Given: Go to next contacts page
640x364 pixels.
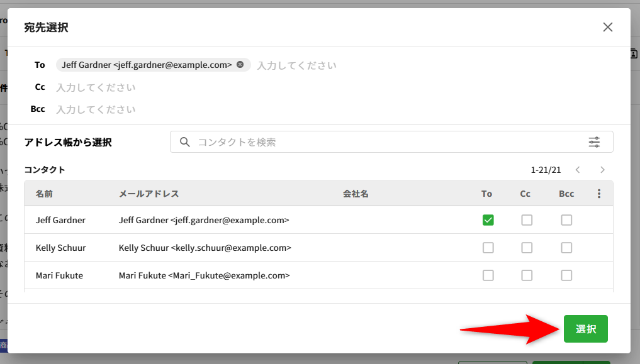Looking at the screenshot, I should click(602, 170).
